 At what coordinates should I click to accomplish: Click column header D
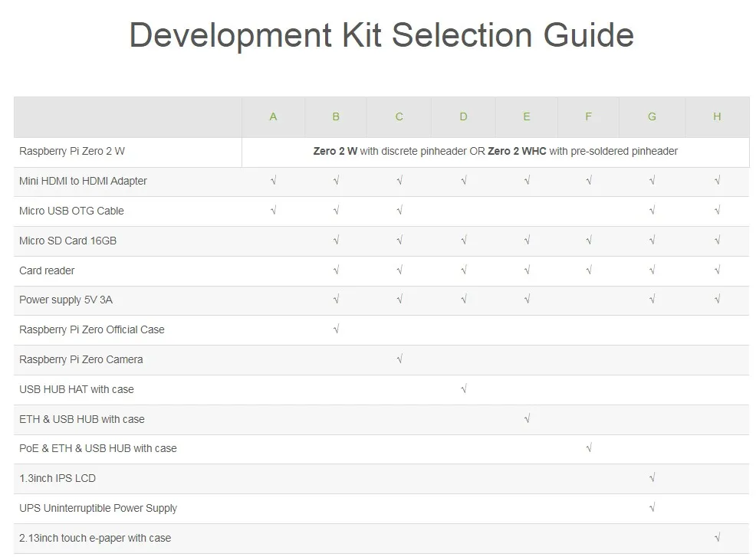pos(463,116)
